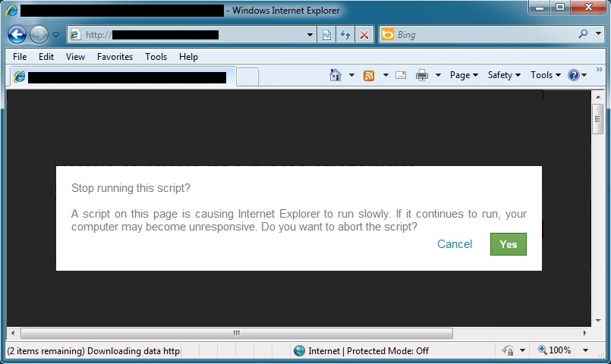Open the Tools command bar dropdown
The image size is (611, 364).
[545, 75]
